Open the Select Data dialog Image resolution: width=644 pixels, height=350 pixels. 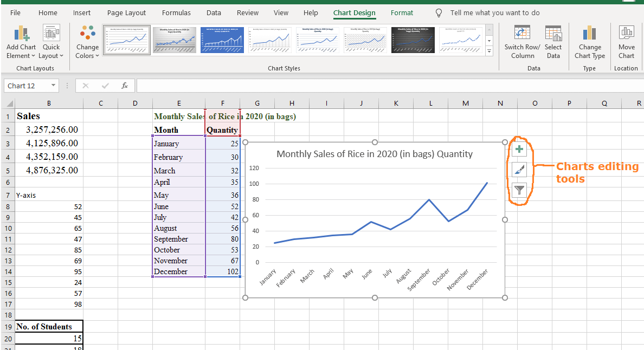click(x=553, y=42)
